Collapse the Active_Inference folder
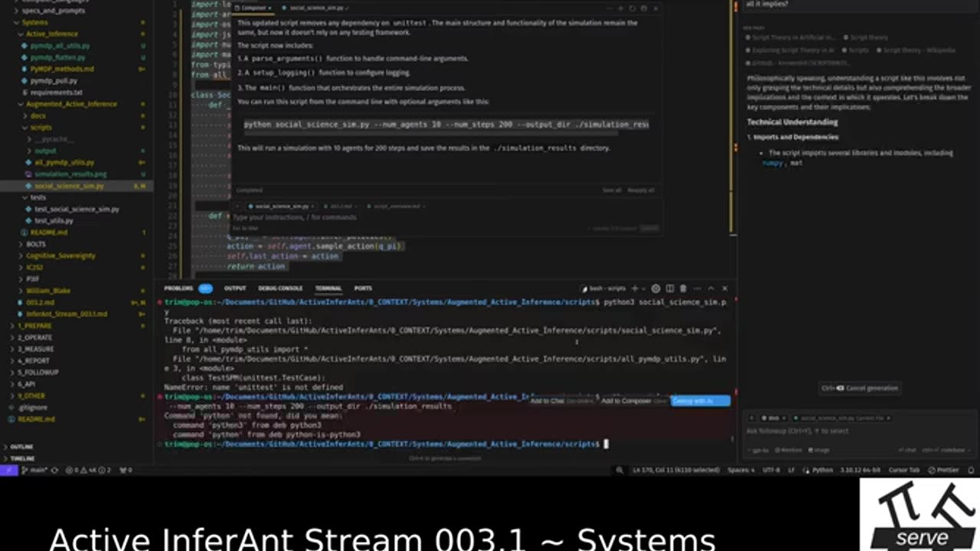This screenshot has height=551, width=980. click(x=52, y=34)
